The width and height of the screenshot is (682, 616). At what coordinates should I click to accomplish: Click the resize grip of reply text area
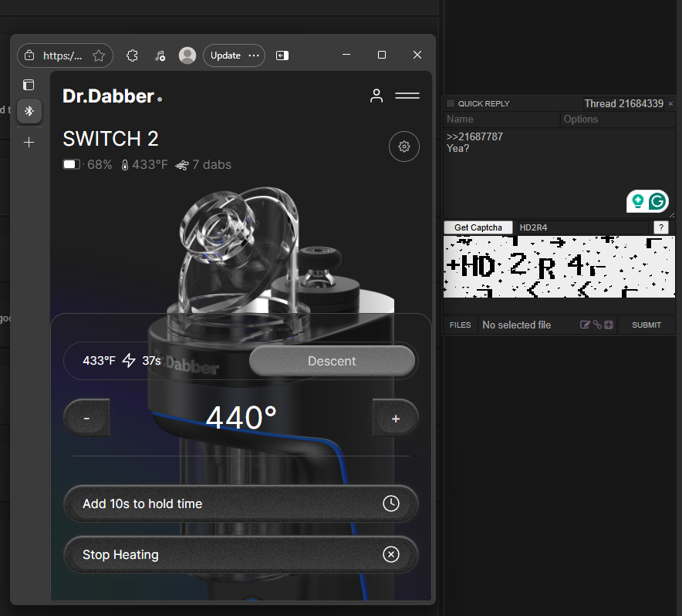(x=671, y=215)
